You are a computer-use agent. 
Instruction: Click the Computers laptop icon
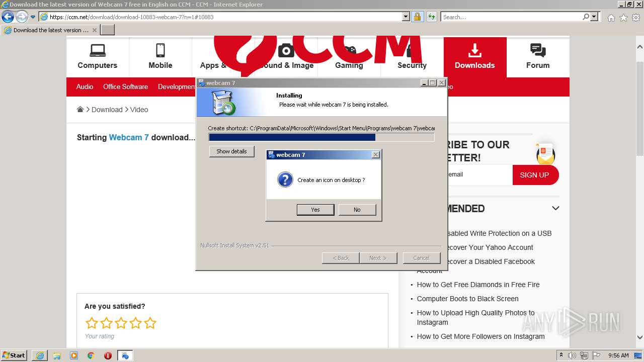[97, 50]
